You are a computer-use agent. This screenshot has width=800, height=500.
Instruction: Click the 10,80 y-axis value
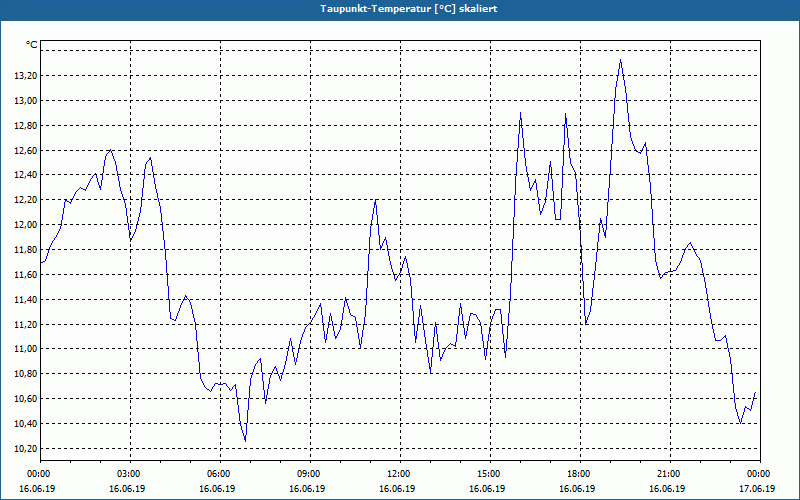26,374
